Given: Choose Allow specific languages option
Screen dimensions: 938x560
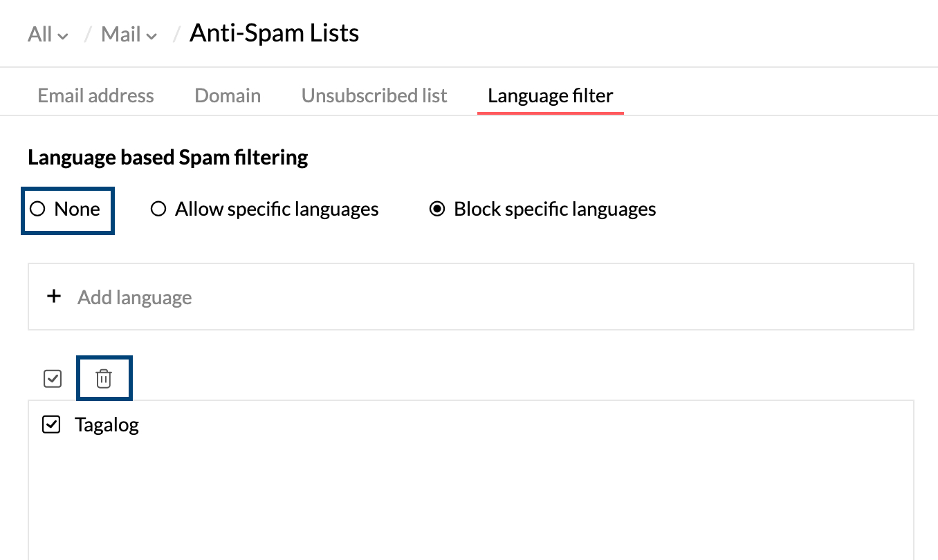Looking at the screenshot, I should click(158, 209).
